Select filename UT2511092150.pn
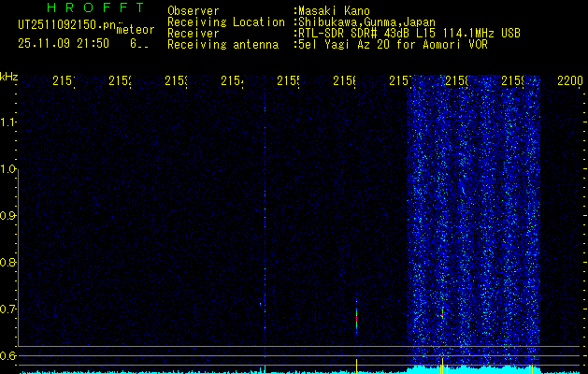The width and height of the screenshot is (588, 374). 67,25
